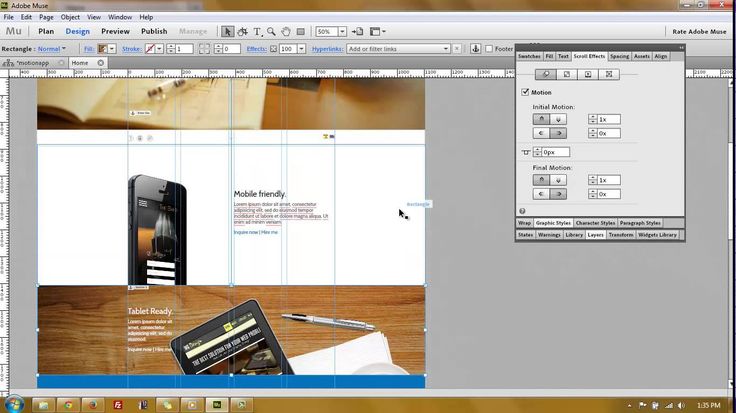Click the Rate Adobe Muse link
The width and height of the screenshot is (736, 413).
click(x=699, y=31)
